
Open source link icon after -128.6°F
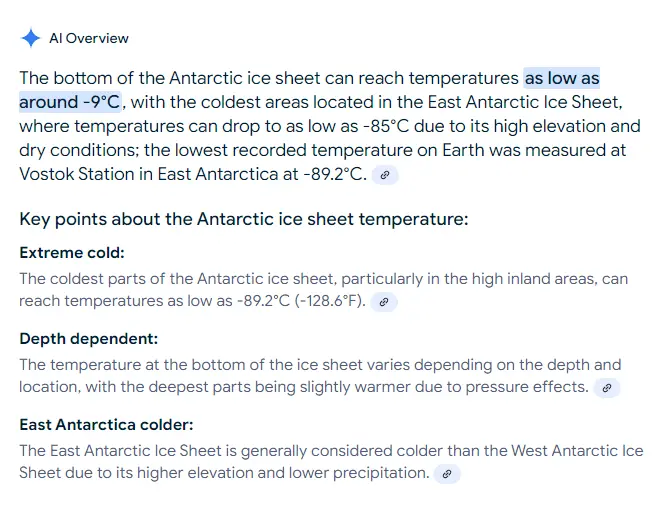coord(384,301)
